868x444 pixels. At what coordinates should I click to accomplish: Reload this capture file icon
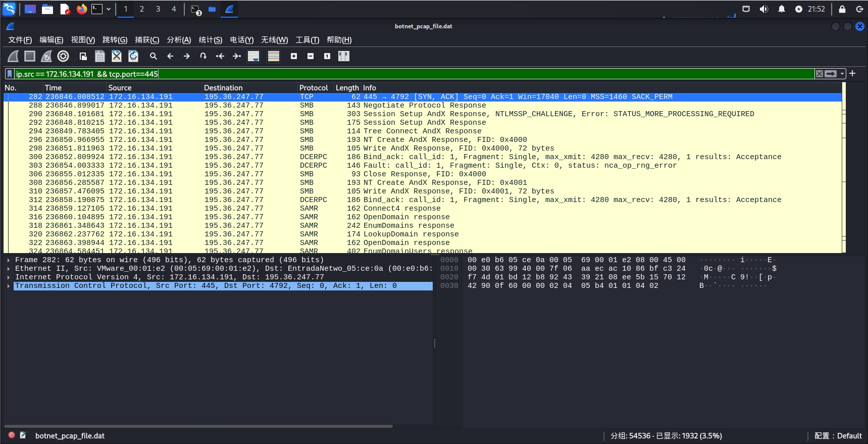point(133,56)
